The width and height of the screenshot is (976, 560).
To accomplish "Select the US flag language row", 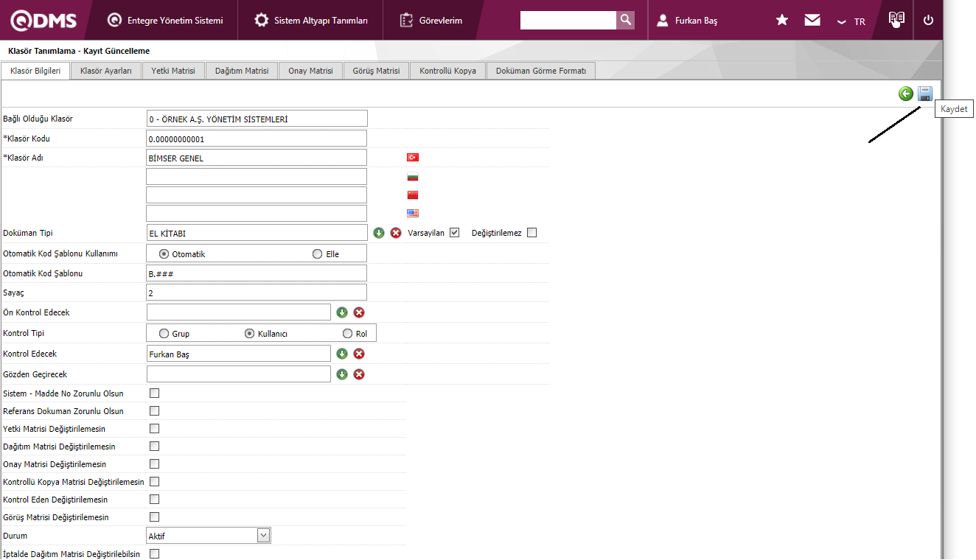I will point(413,214).
